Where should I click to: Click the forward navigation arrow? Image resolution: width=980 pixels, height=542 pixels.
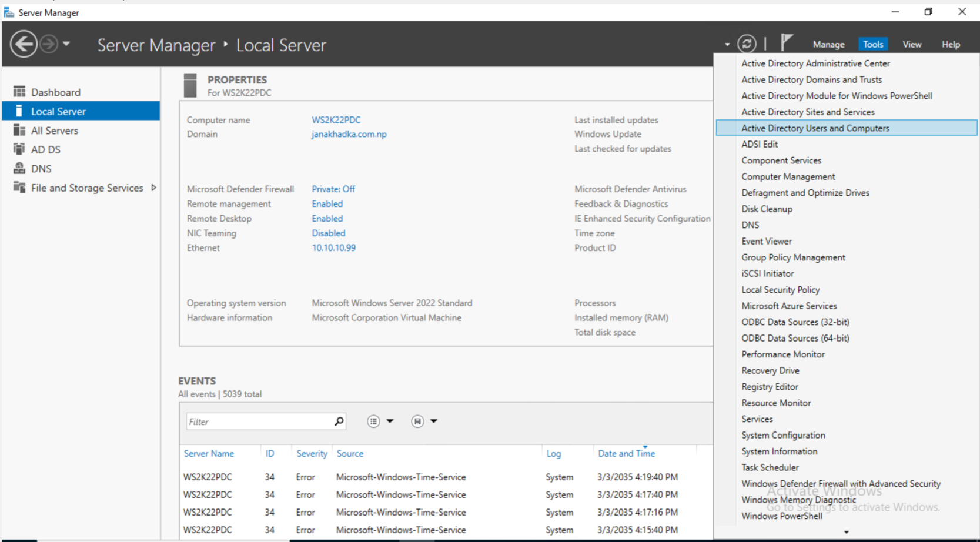click(x=49, y=44)
